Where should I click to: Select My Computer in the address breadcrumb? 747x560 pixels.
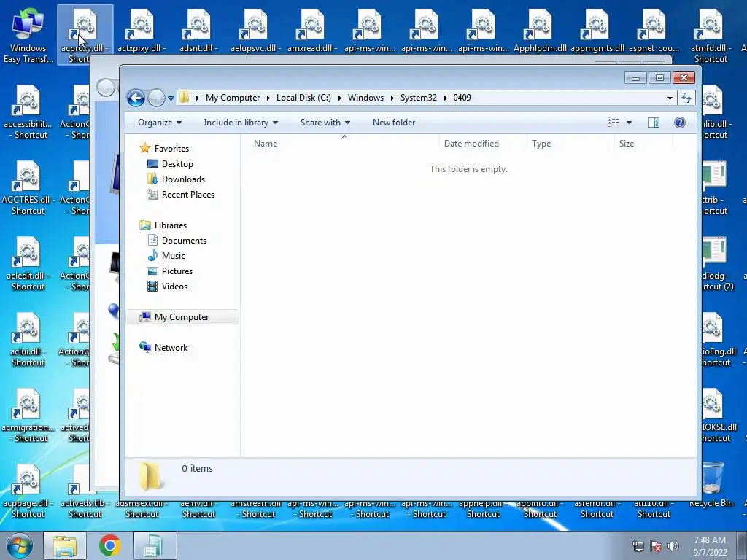pos(233,98)
